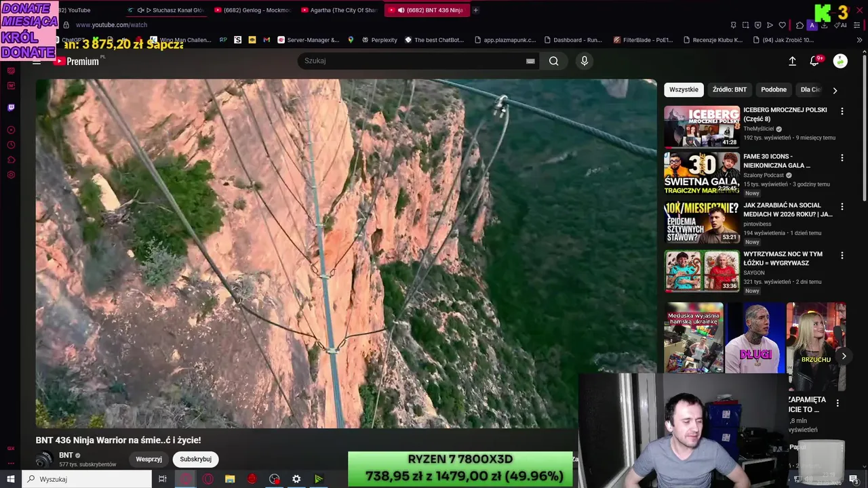Open the Meduska wyjaśnia Shorts thumbnail

694,338
